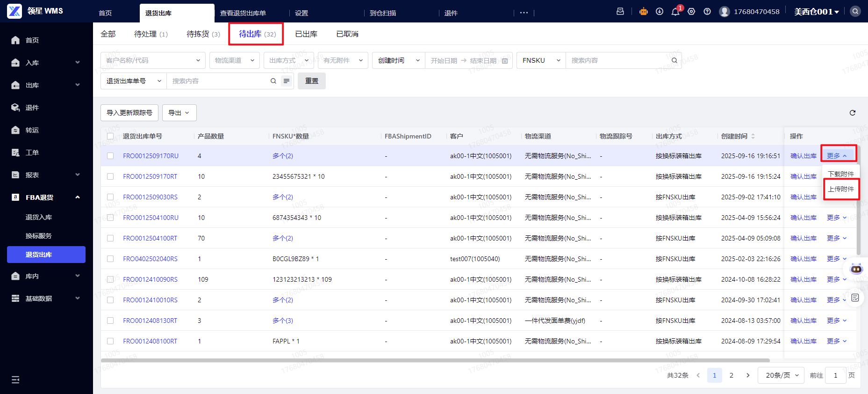Click the notification bell icon
This screenshot has height=394, width=868.
click(x=675, y=12)
